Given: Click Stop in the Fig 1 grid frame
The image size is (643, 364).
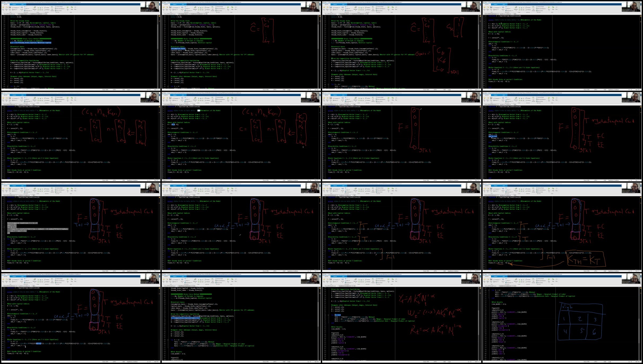Looking at the screenshot, I should click(x=556, y=280).
